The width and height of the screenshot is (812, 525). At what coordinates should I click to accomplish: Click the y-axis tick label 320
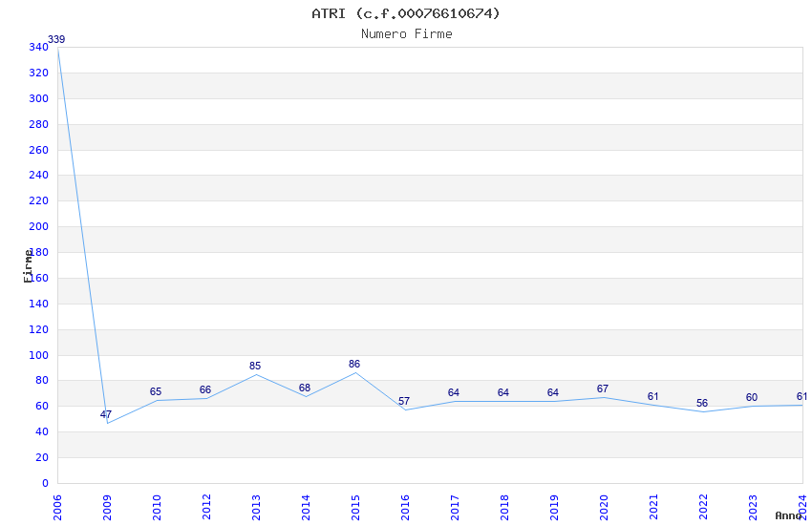(39, 73)
